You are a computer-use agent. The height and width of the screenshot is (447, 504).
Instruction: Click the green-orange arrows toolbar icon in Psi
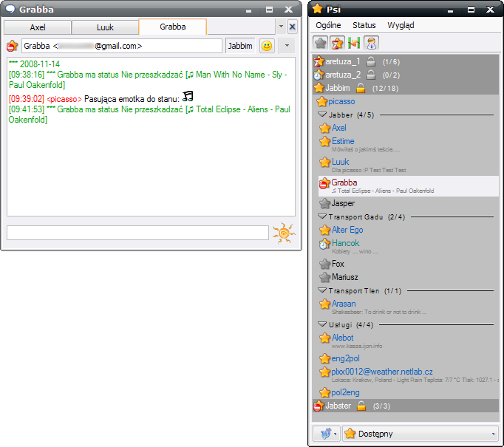354,43
